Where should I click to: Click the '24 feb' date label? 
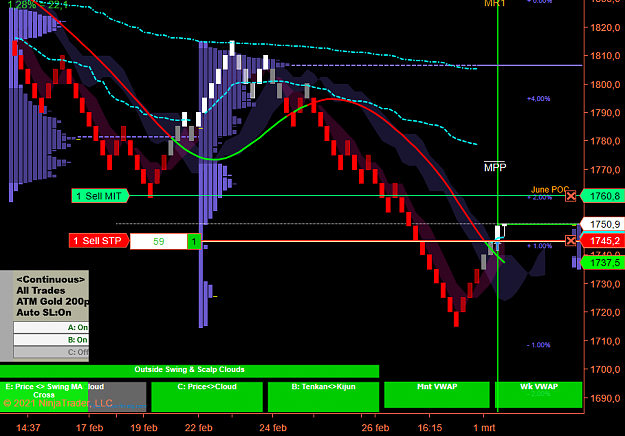pyautogui.click(x=273, y=428)
